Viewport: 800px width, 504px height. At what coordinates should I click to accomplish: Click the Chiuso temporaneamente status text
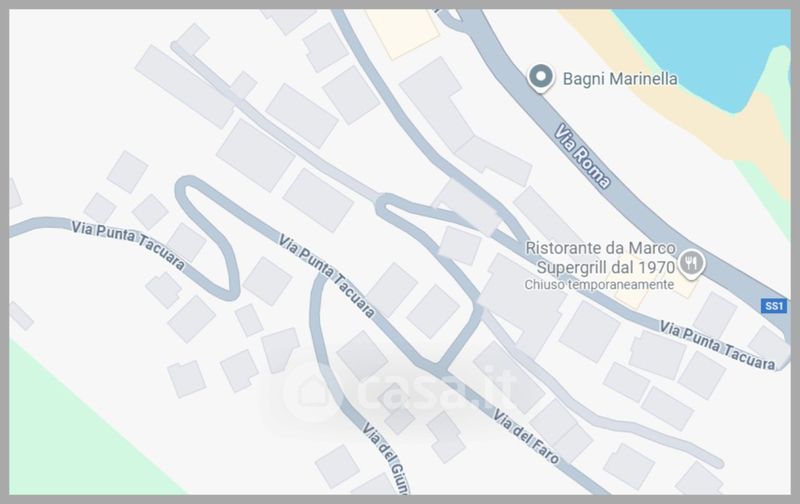point(599,285)
